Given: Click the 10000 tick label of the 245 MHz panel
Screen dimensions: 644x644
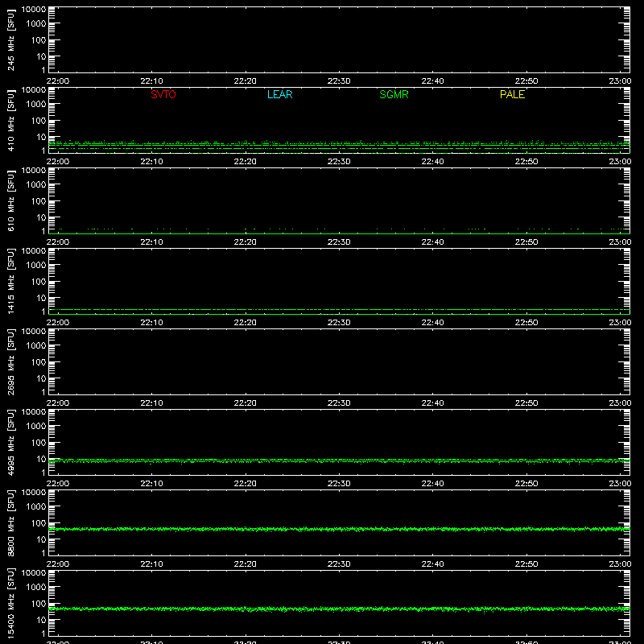Looking at the screenshot, I should [34, 10].
